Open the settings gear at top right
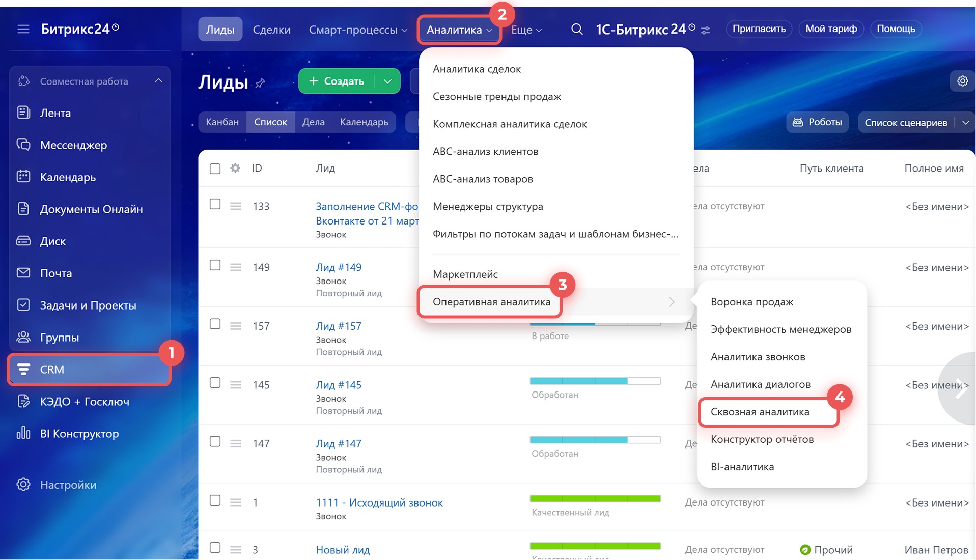The image size is (976, 560). [962, 81]
